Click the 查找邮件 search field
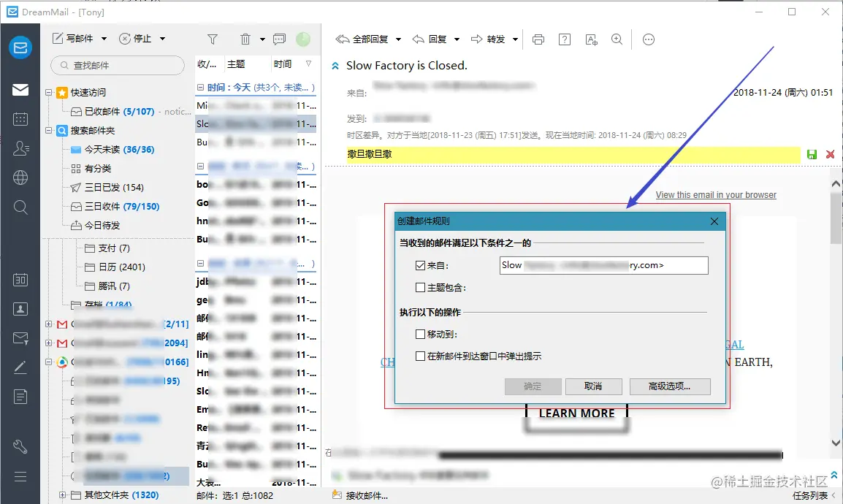The image size is (843, 504). [x=118, y=66]
